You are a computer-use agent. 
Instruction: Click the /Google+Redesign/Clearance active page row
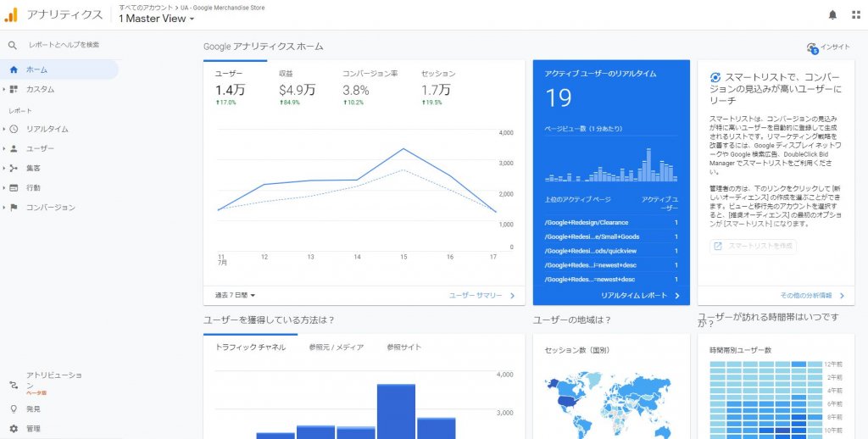[x=611, y=223]
